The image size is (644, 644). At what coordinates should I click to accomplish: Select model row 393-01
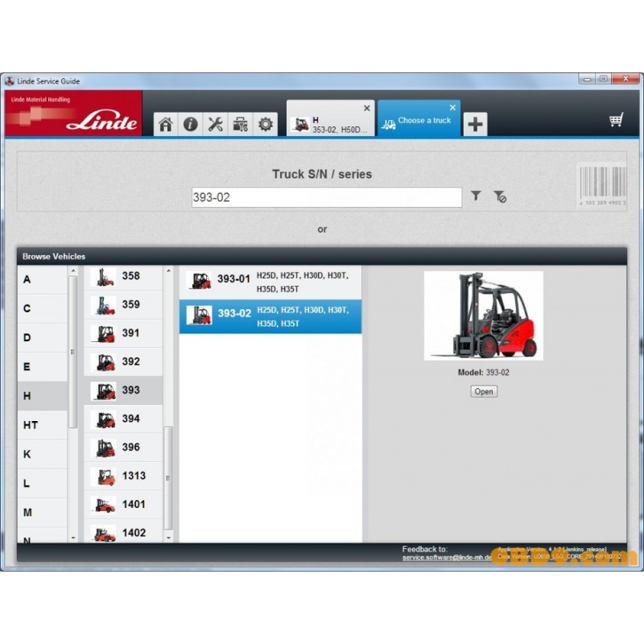[x=270, y=283]
